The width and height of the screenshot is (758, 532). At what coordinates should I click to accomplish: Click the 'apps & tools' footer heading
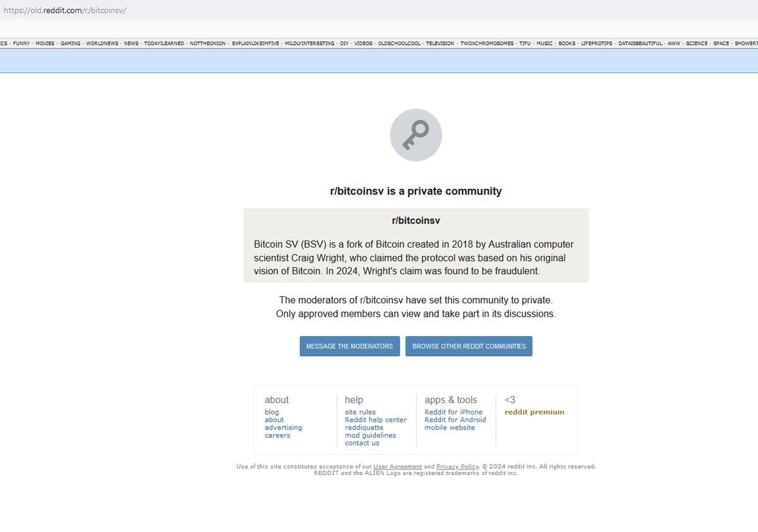coord(451,400)
